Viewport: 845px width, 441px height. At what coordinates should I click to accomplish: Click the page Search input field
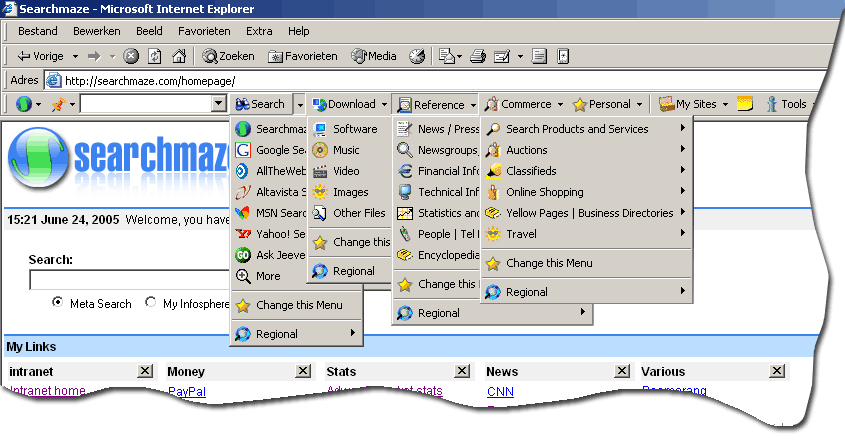pyautogui.click(x=129, y=280)
